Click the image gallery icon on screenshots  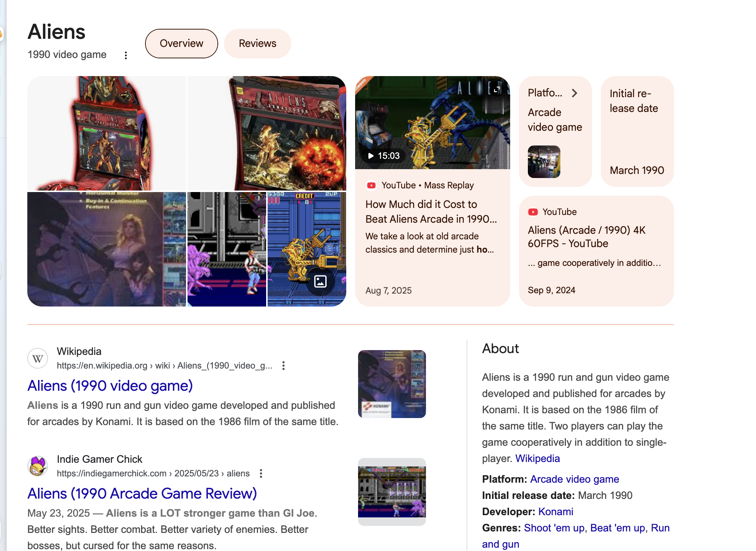tap(320, 281)
